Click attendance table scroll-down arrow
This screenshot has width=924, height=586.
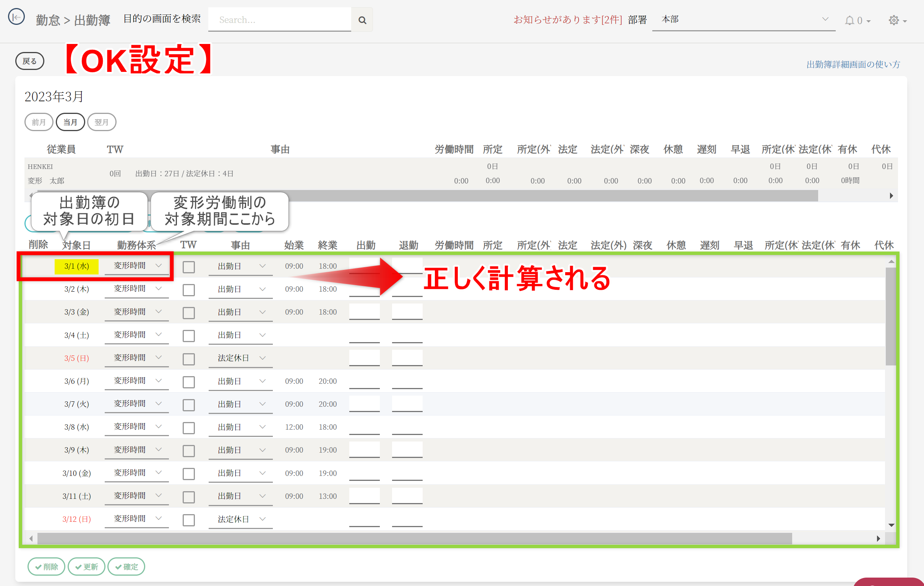pos(891,525)
